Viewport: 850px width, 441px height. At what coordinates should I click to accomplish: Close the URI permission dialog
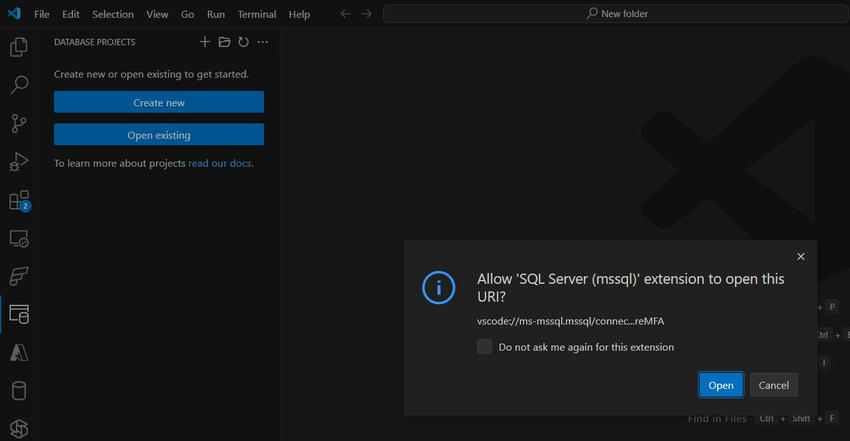tap(801, 256)
